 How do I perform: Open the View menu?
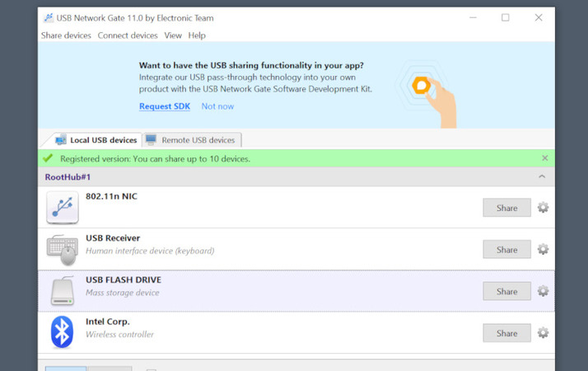(x=173, y=35)
